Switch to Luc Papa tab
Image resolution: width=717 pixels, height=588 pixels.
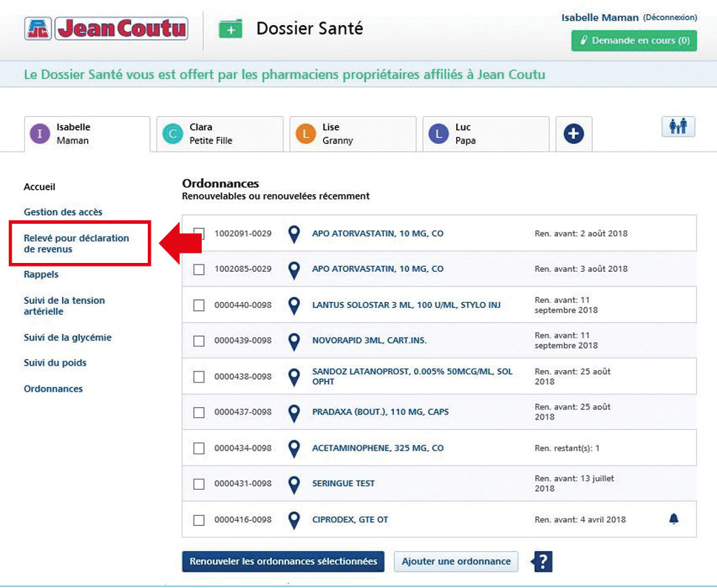486,134
